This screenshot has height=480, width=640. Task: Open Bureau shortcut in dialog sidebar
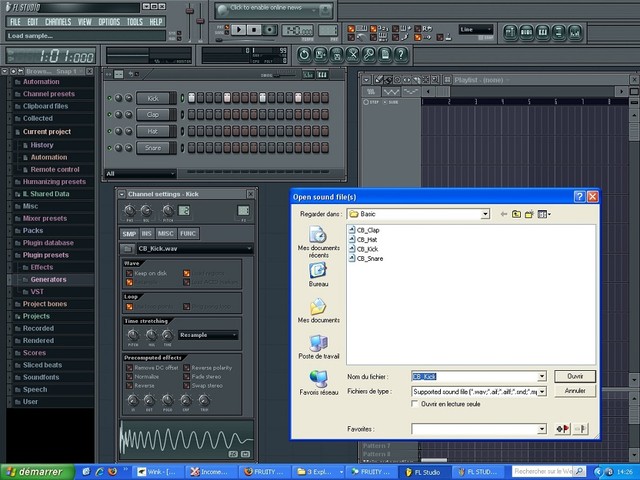318,275
